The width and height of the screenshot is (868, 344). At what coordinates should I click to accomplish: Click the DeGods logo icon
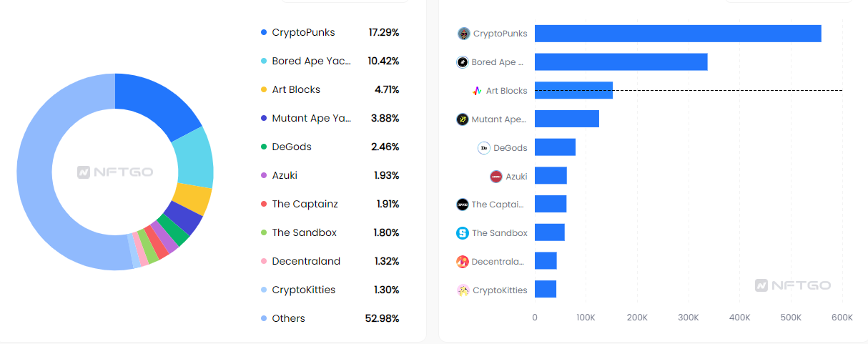[484, 148]
